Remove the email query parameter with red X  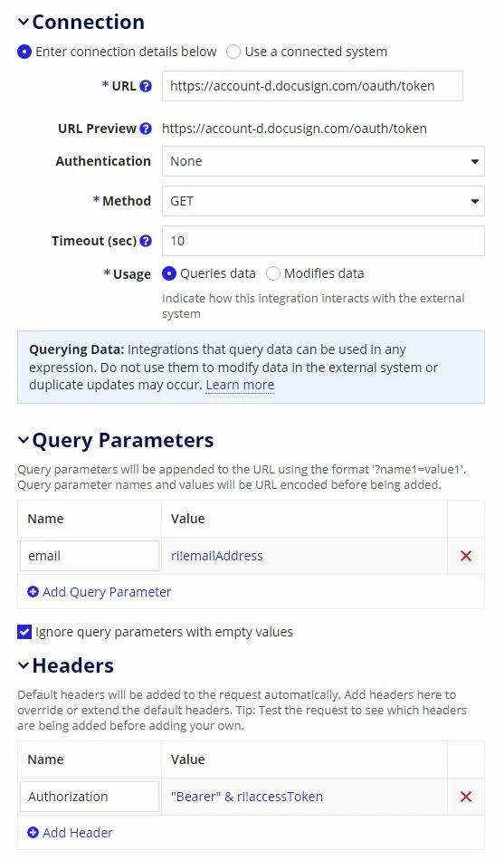[x=466, y=556]
